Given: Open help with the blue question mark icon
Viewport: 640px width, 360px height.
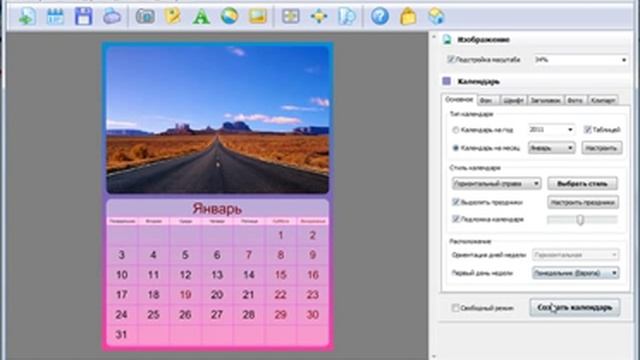Looking at the screenshot, I should pyautogui.click(x=380, y=17).
